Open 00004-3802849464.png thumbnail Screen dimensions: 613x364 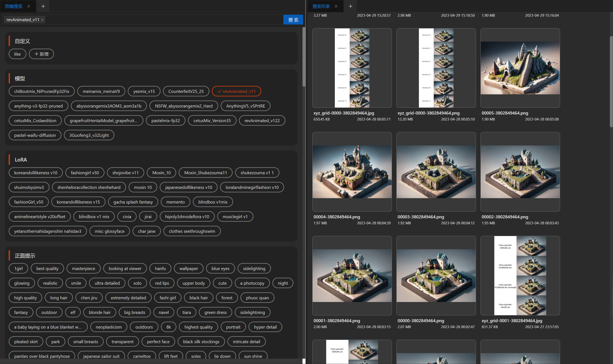(352, 172)
